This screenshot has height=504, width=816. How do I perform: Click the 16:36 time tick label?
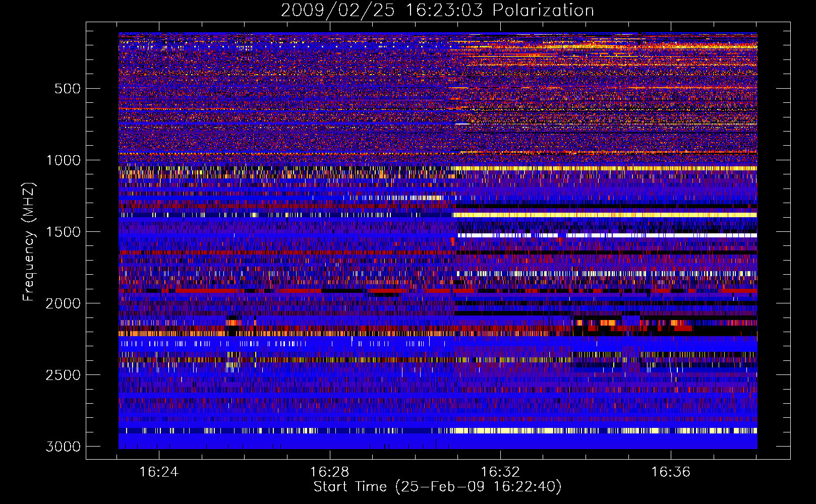671,472
